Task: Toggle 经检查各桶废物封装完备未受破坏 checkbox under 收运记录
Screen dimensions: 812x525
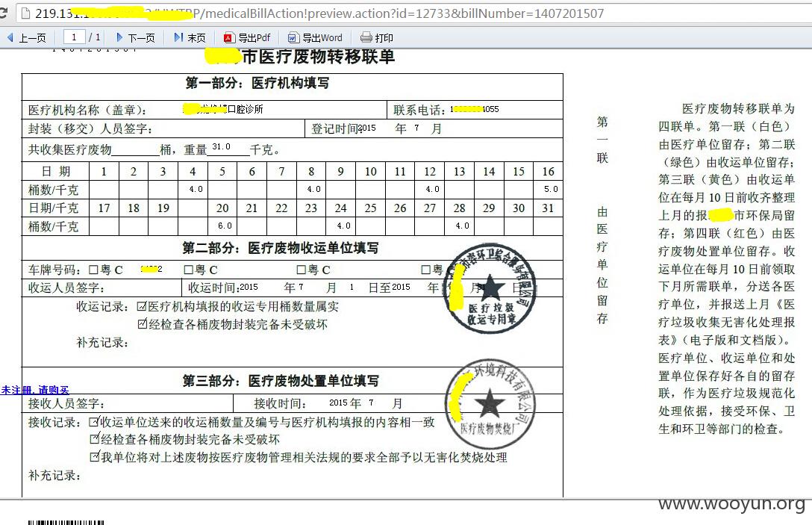Action: click(x=143, y=324)
